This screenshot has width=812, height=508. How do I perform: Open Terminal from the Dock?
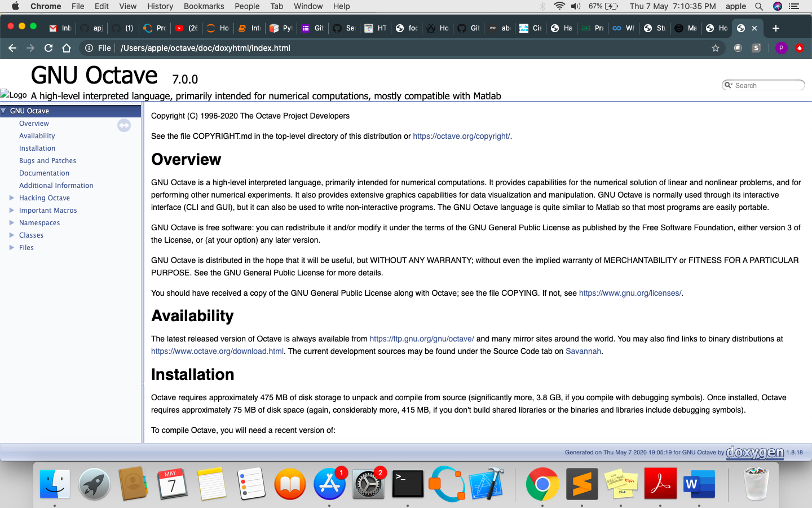click(407, 484)
